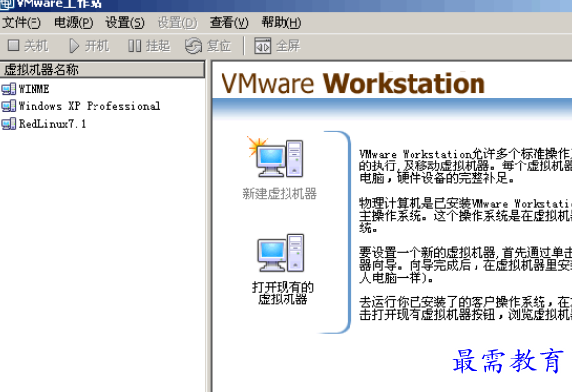Viewport: 572px width, 392px height.
Task: Click the 开机 power on play icon
Action: click(74, 46)
